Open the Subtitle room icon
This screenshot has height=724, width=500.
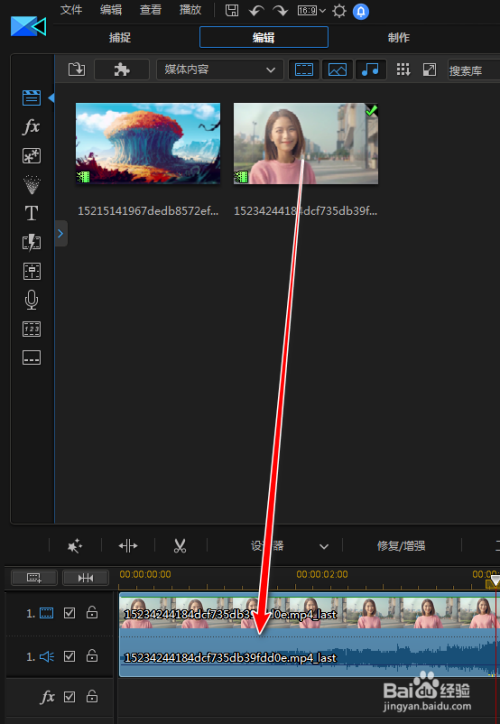(31, 357)
